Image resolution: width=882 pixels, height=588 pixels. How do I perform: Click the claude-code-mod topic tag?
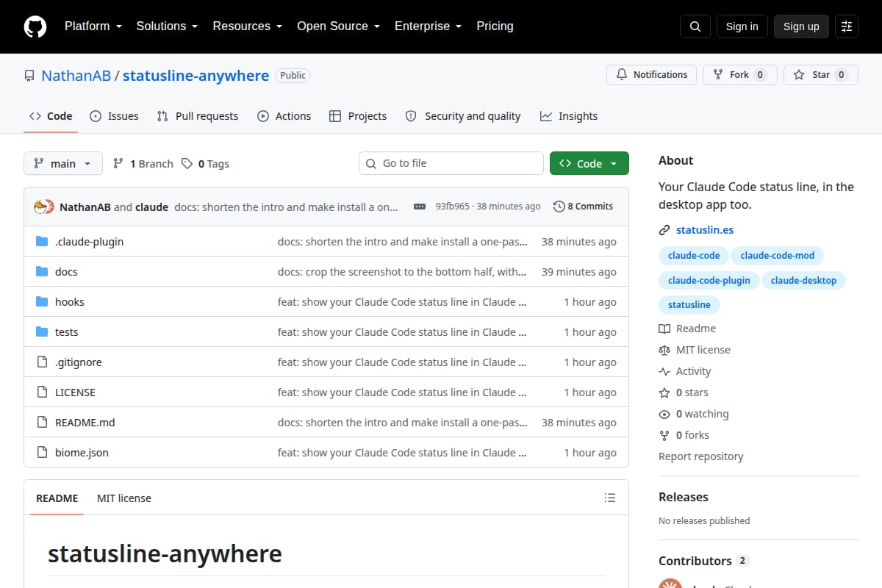tap(778, 255)
